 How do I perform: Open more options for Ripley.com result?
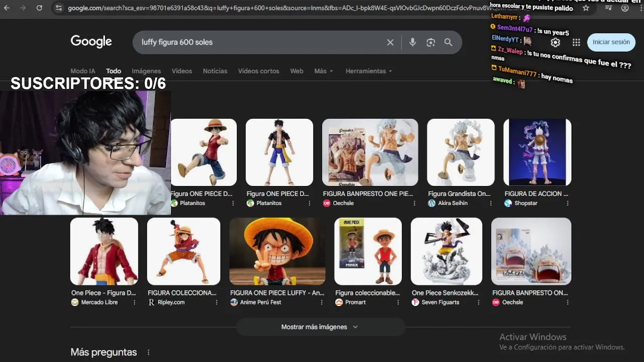[x=217, y=302]
